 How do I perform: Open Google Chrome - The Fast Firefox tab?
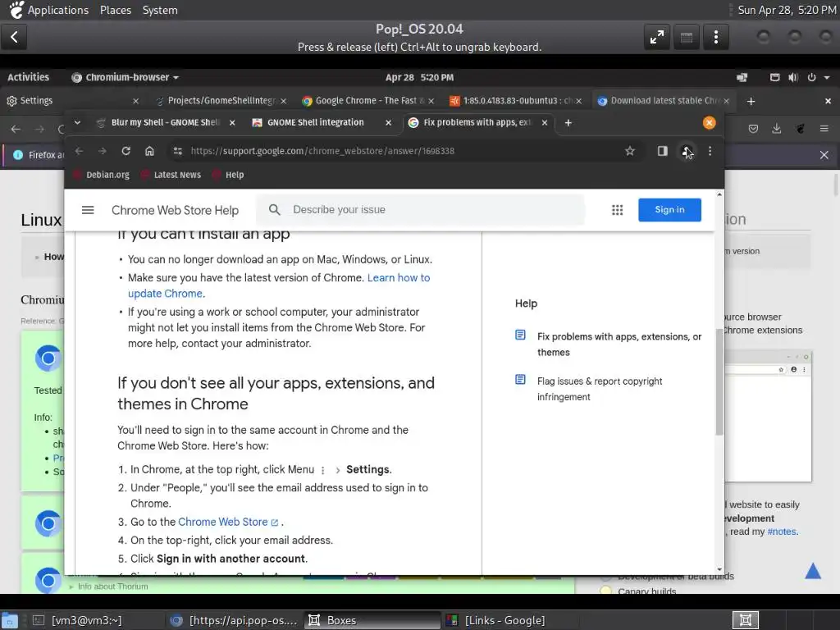coord(370,101)
